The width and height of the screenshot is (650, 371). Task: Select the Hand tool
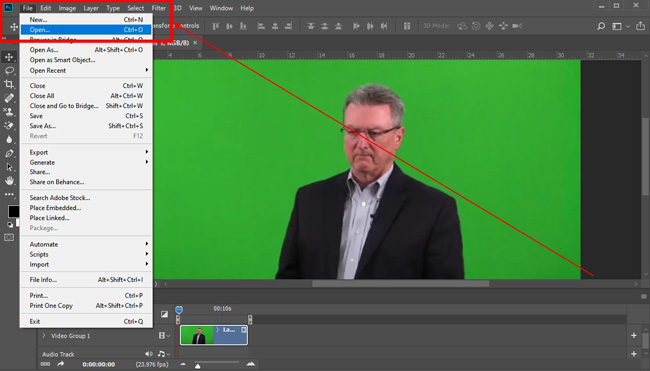coord(9,181)
